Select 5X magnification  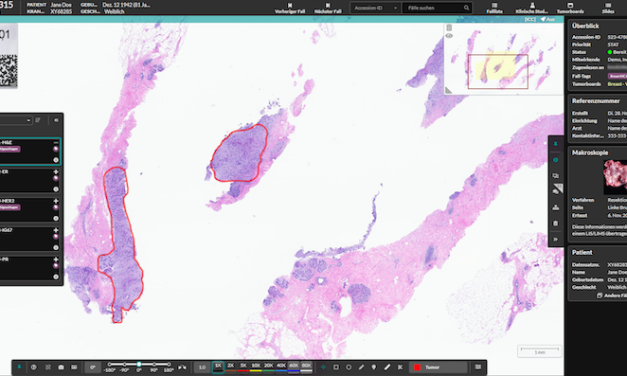[243, 367]
